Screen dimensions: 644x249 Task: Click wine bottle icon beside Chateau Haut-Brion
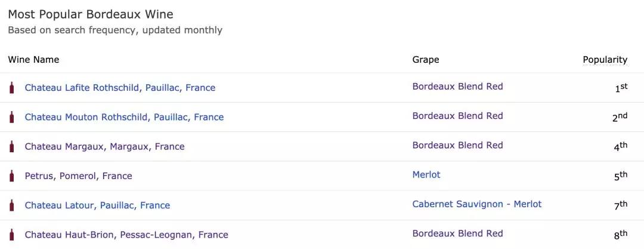[11, 235]
